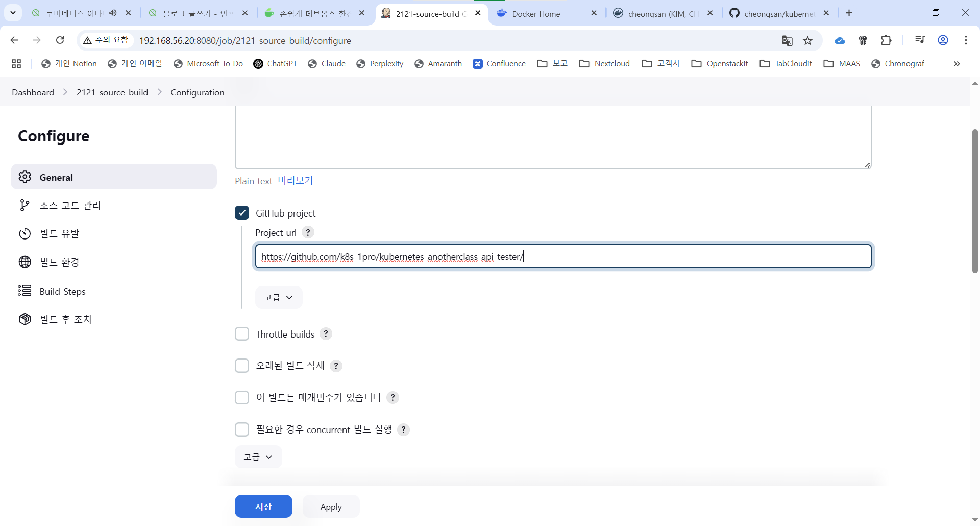Click the 저장 save button
Viewport: 980px width, 526px height.
(x=263, y=506)
